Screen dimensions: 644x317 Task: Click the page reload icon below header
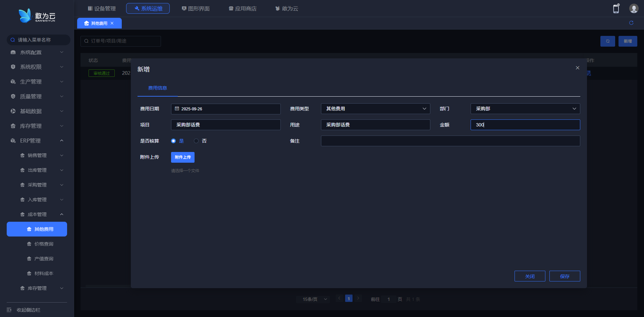tap(631, 23)
